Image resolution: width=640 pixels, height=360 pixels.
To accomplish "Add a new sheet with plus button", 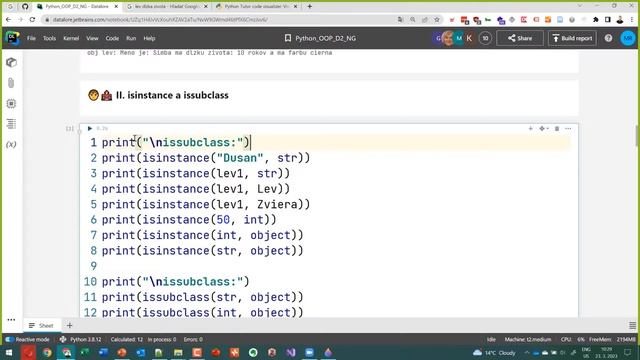I will [69, 325].
